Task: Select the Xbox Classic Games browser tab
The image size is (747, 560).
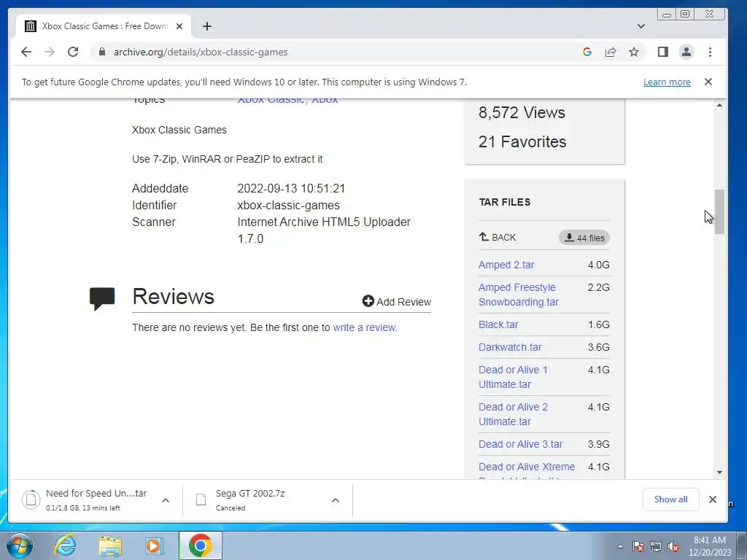Action: coord(104,26)
